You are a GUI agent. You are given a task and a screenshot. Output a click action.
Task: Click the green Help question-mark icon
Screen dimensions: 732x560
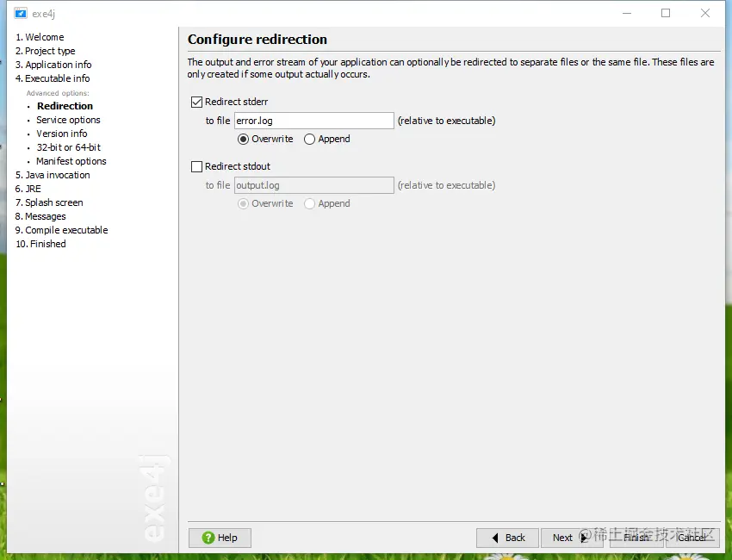click(208, 538)
